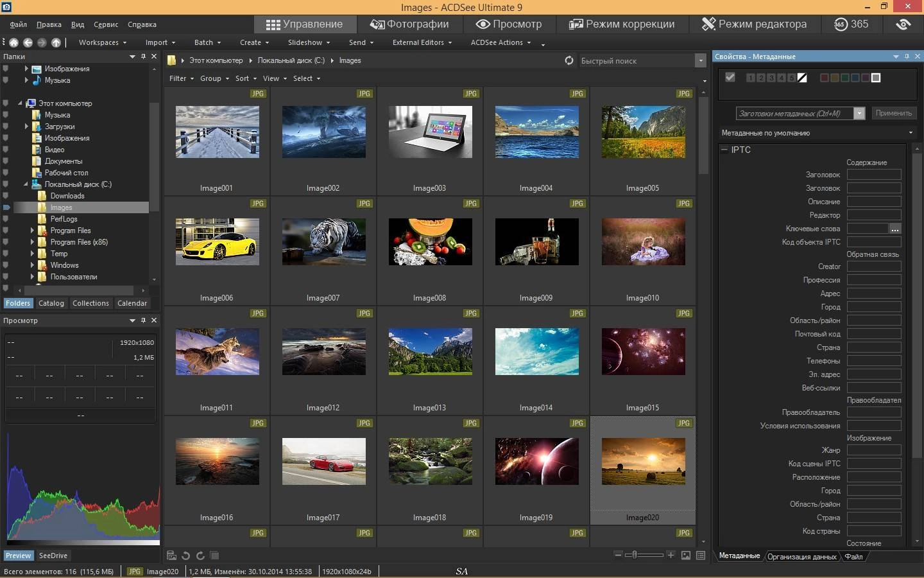Open the Файл menu
This screenshot has width=924, height=578.
18,24
